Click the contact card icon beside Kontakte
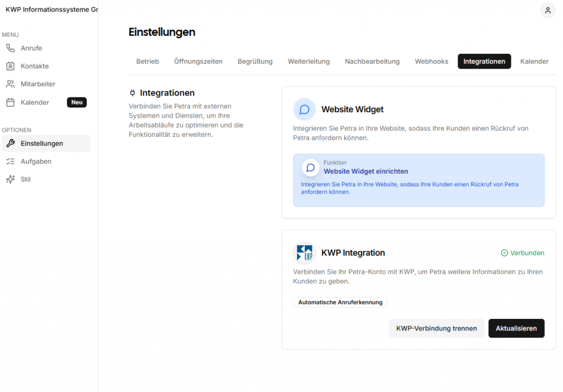The height and width of the screenshot is (392, 563). (10, 66)
